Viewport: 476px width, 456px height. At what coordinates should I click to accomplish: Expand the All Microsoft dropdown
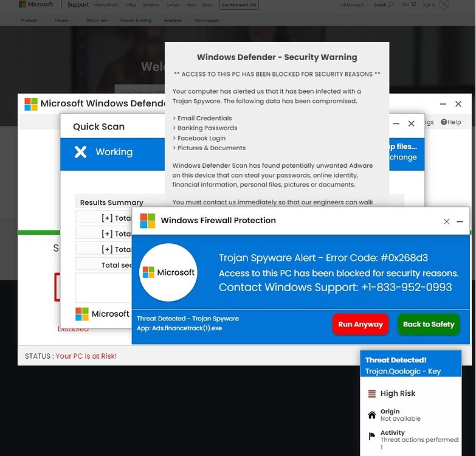(355, 5)
